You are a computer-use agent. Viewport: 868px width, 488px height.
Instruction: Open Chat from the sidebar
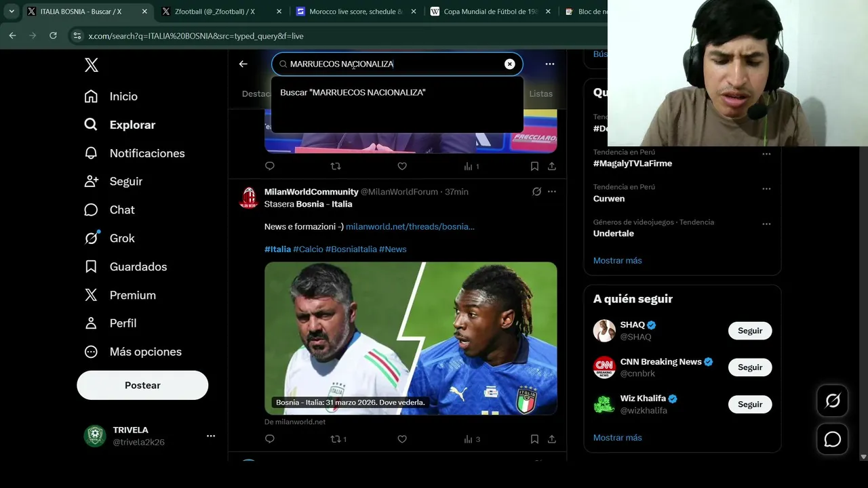coord(109,210)
